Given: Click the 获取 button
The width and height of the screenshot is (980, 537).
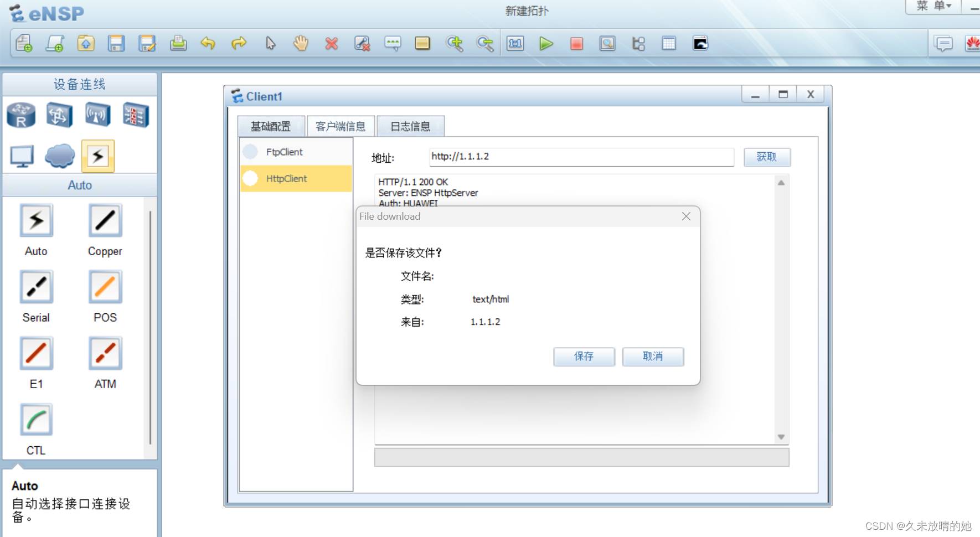Looking at the screenshot, I should click(x=767, y=157).
